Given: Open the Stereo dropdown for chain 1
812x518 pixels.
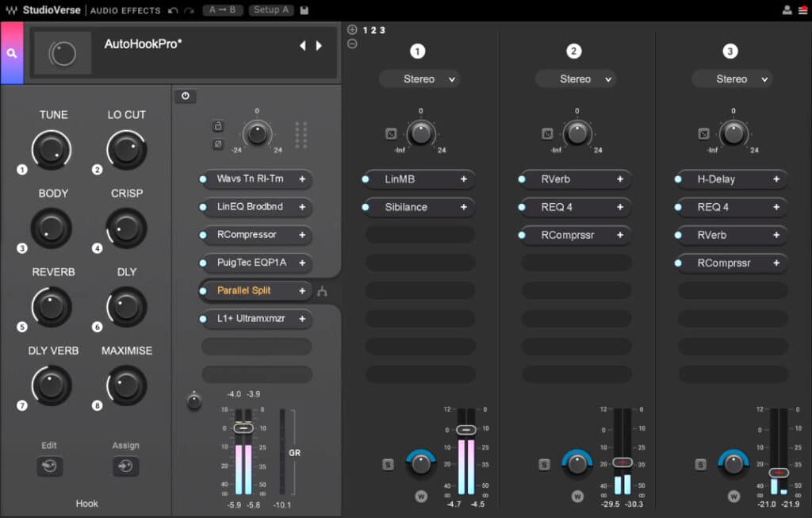Looking at the screenshot, I should coord(419,79).
